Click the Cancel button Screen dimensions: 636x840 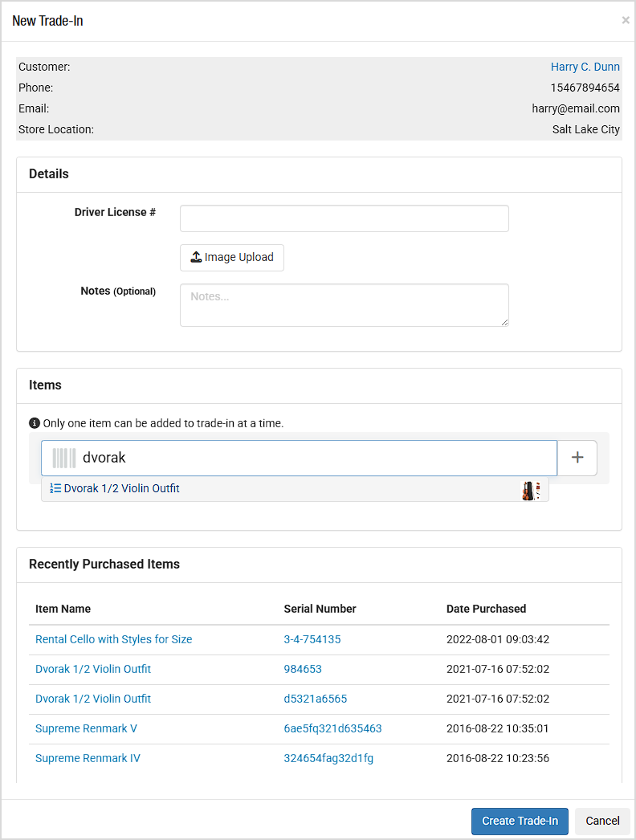click(602, 821)
